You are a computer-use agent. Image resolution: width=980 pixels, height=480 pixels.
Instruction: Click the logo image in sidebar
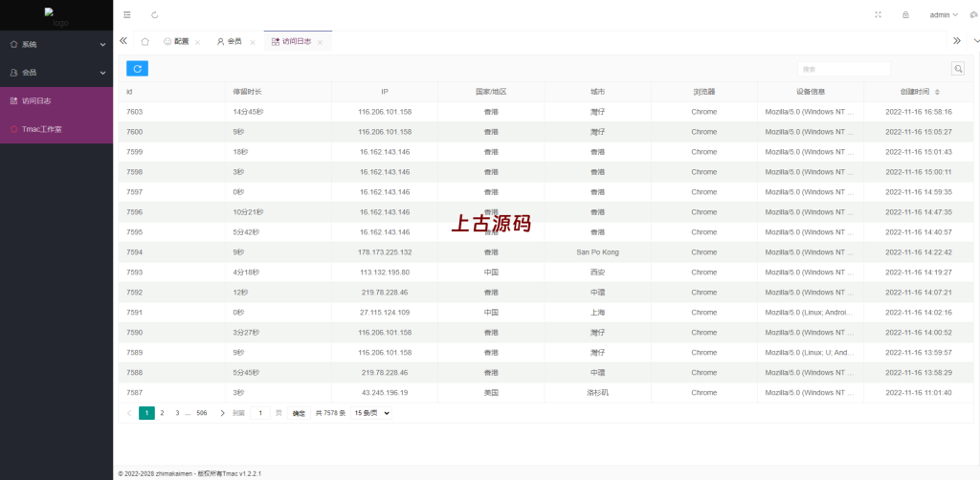pos(56,17)
